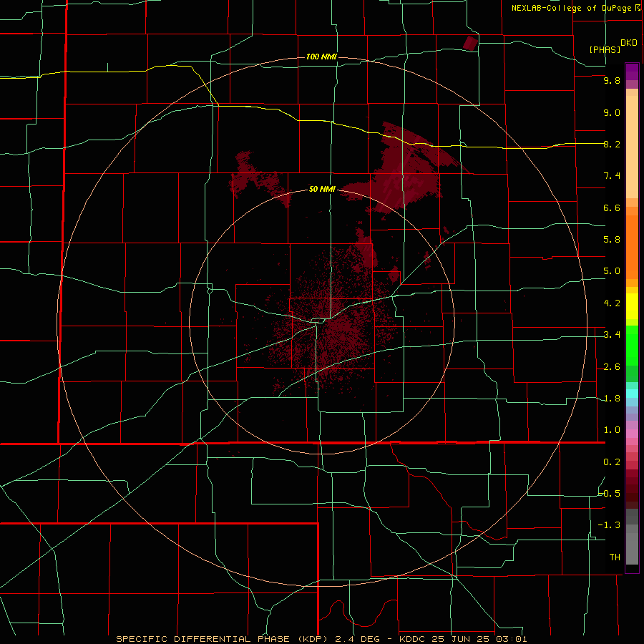644x644 pixels.
Task: Click the 1.0 value on the color scale
Action: pos(612,430)
